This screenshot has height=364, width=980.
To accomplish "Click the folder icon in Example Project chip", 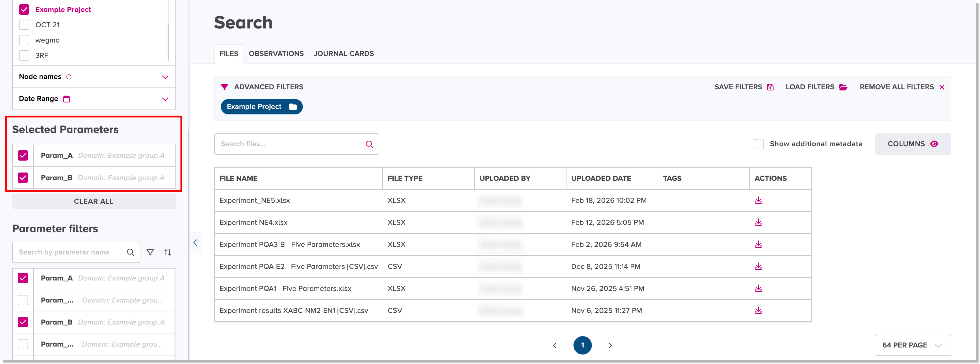I will click(292, 107).
